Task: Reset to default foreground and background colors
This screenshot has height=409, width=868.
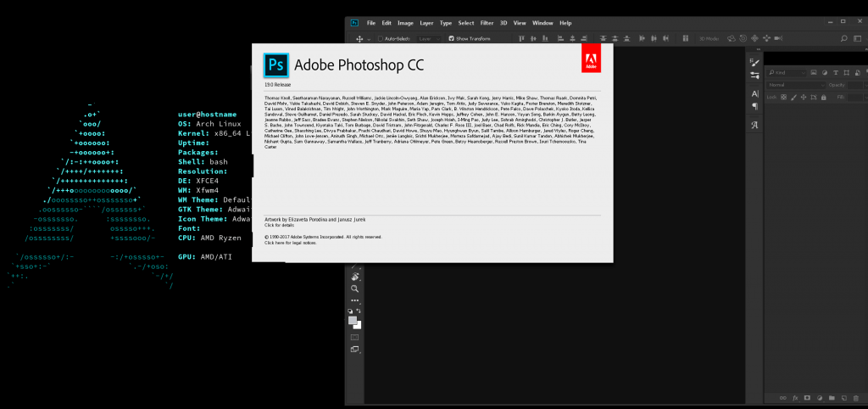Action: coord(350,311)
